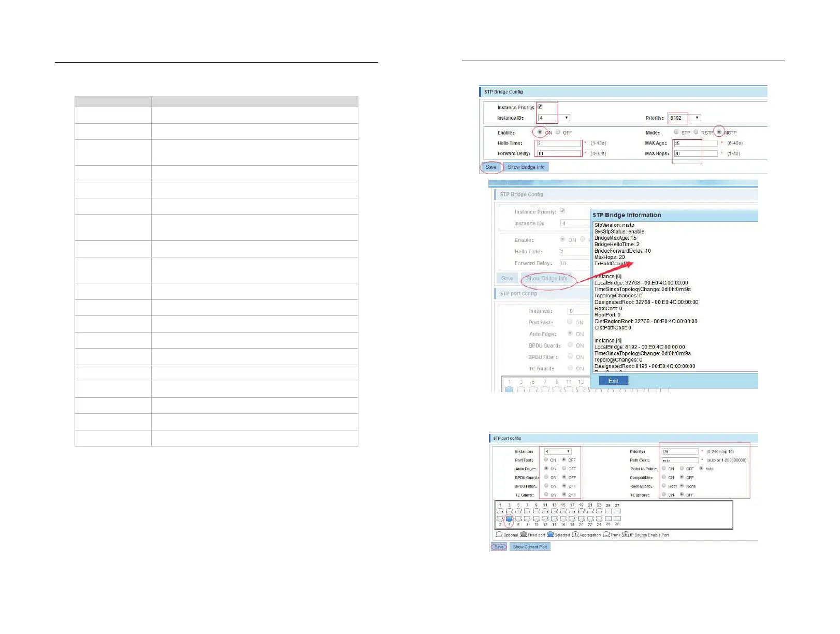Turn Port Fast ON in bottom port config
This screenshot has width=840, height=634.
pos(546,459)
